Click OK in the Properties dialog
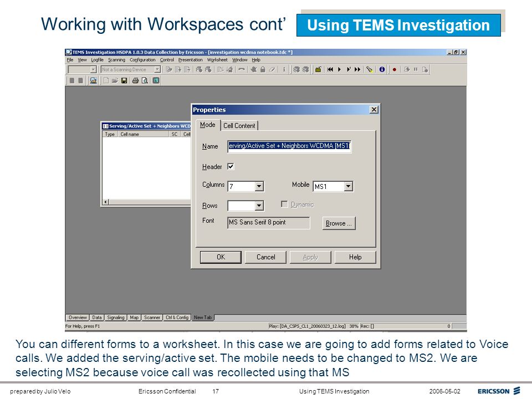Screen dimensions: 532x399 pyautogui.click(x=221, y=257)
